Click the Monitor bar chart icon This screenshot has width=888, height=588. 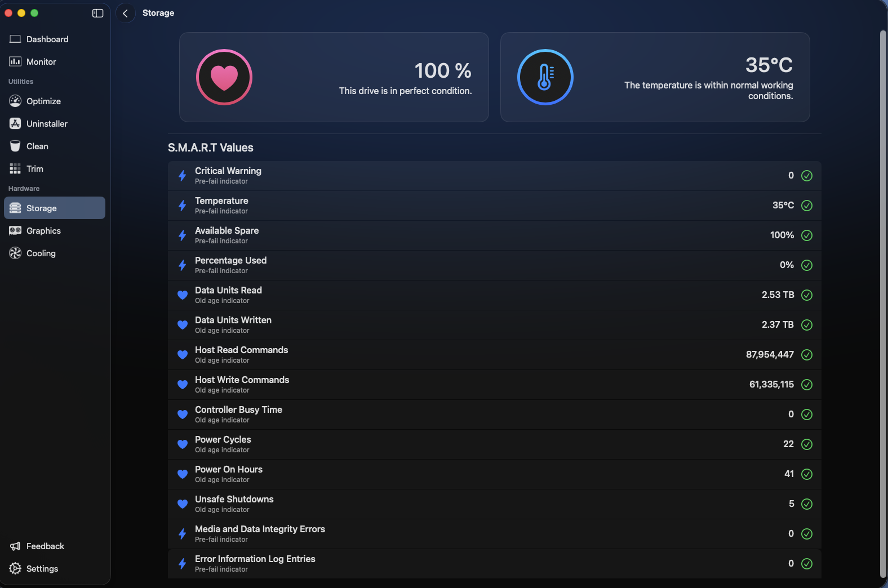15,61
